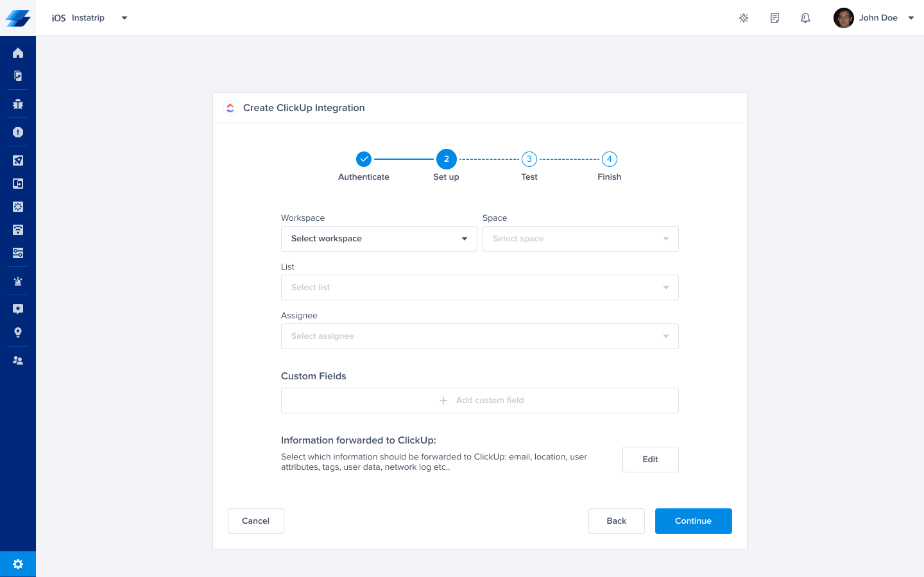Open the Bugs section icon
This screenshot has height=577, width=924.
tap(18, 104)
